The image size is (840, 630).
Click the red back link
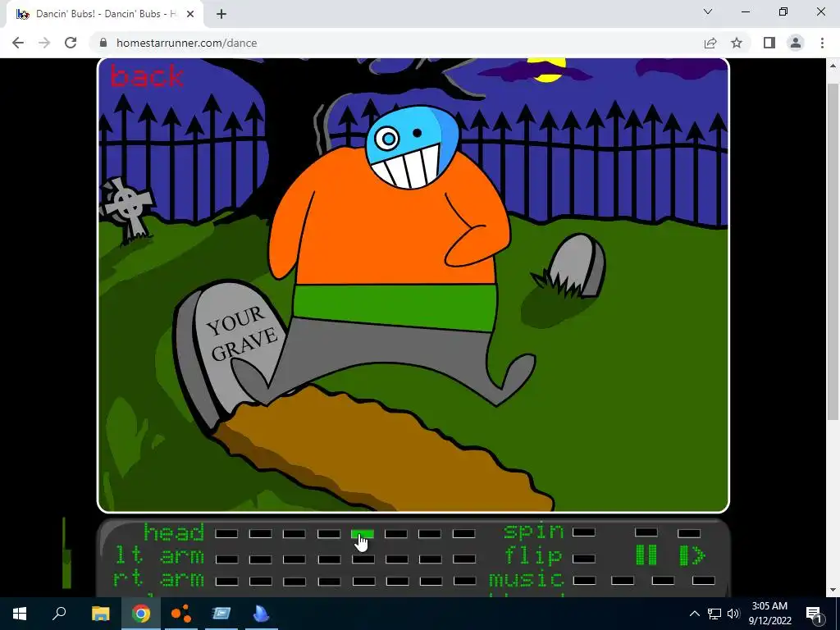point(146,75)
